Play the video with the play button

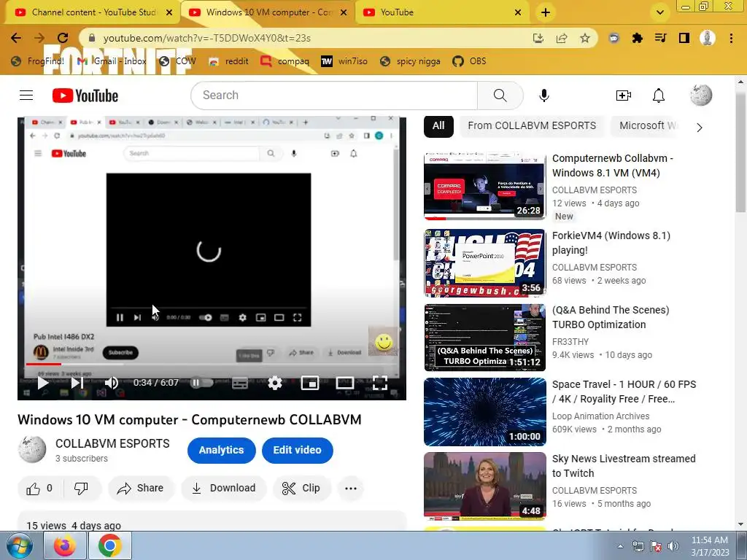tap(43, 382)
